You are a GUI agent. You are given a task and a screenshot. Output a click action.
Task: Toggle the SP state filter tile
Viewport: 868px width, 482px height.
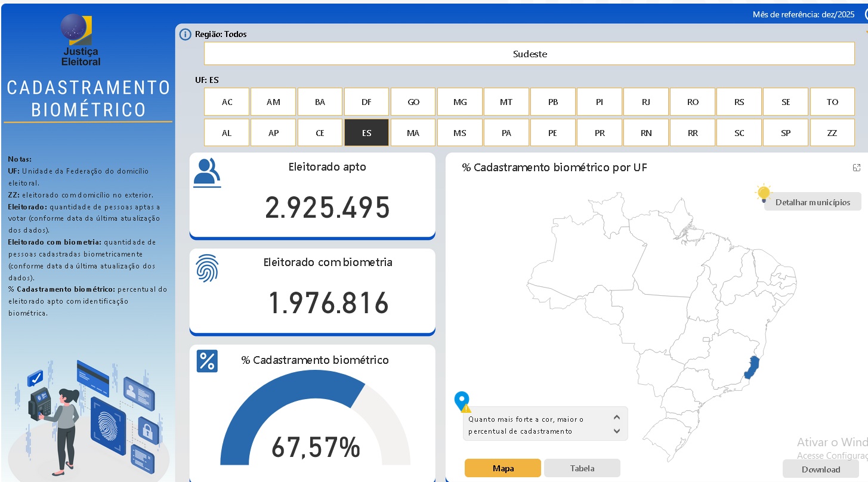click(x=786, y=133)
